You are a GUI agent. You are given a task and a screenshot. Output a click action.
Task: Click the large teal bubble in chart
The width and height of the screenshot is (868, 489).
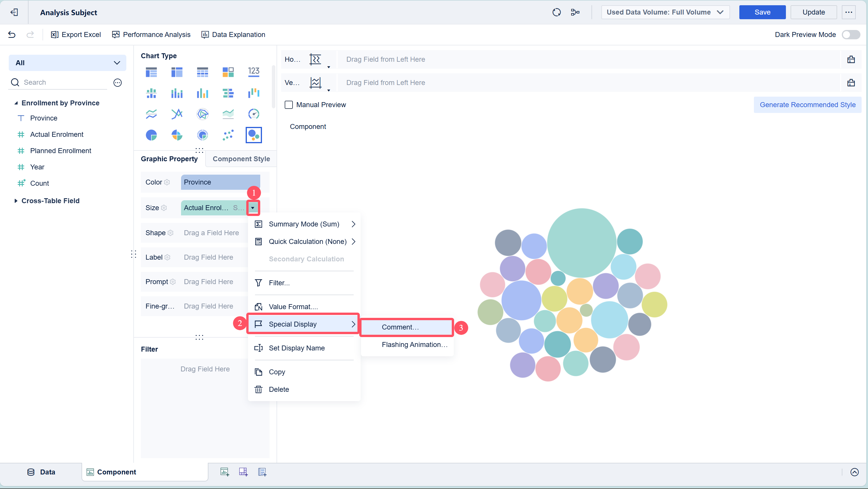pos(581,242)
